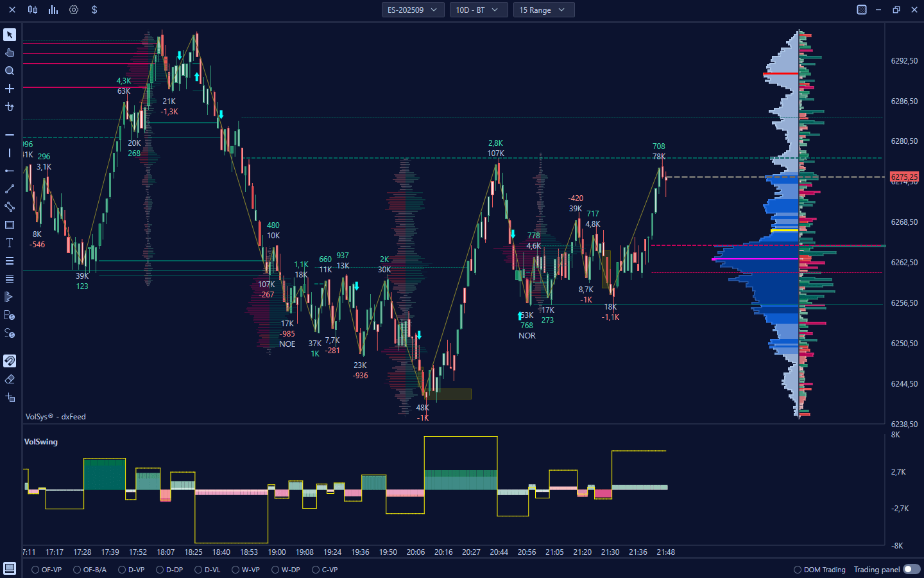Open the indicators bar-chart icon
Image resolution: width=924 pixels, height=578 pixels.
coord(53,10)
